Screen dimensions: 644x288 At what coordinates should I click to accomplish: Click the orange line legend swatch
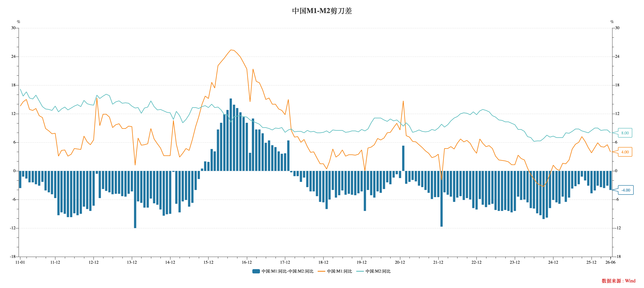coord(321,271)
